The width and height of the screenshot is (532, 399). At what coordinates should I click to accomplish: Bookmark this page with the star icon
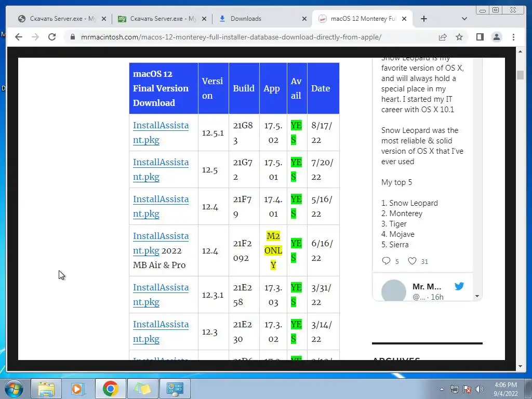(459, 37)
